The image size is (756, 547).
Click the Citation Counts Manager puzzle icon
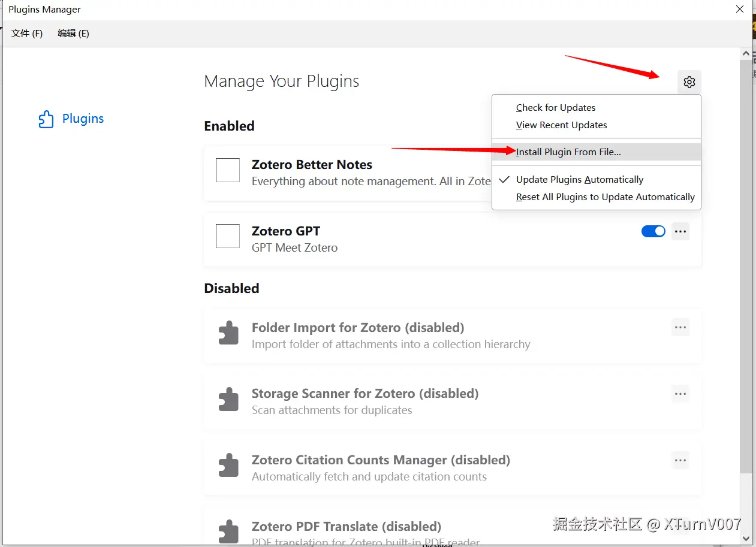click(x=228, y=466)
